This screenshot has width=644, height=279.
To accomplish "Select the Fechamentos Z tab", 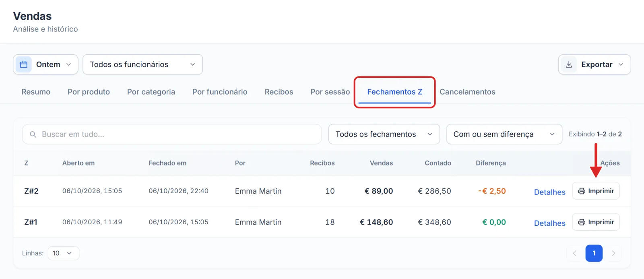I will [x=394, y=92].
